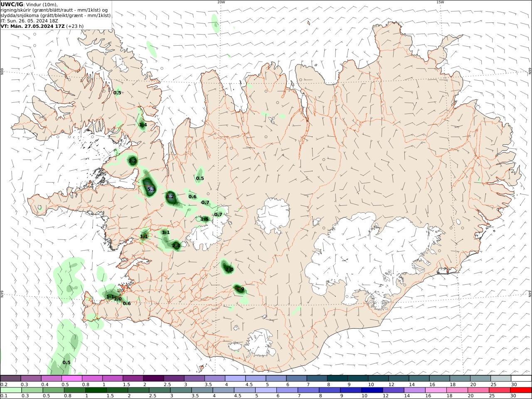This screenshot has height=399, width=532.
Task: Click the '(+23 h)' forecast offset text
Action: (75, 26)
